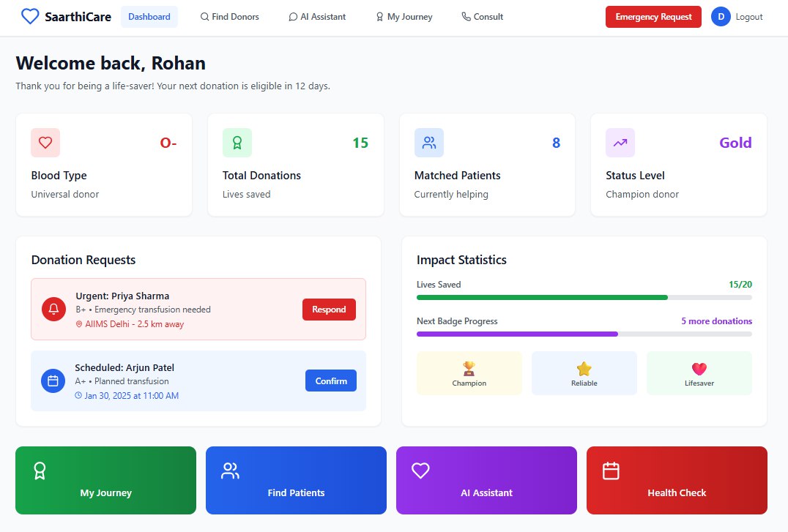The width and height of the screenshot is (788, 532).
Task: Click the blue D user avatar
Action: [x=721, y=17]
